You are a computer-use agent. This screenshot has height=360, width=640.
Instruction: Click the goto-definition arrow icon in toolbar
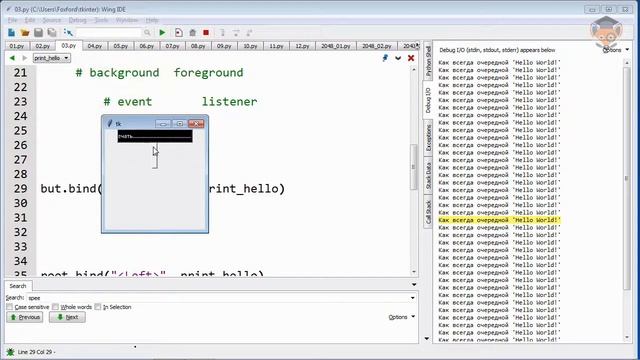(x=68, y=33)
